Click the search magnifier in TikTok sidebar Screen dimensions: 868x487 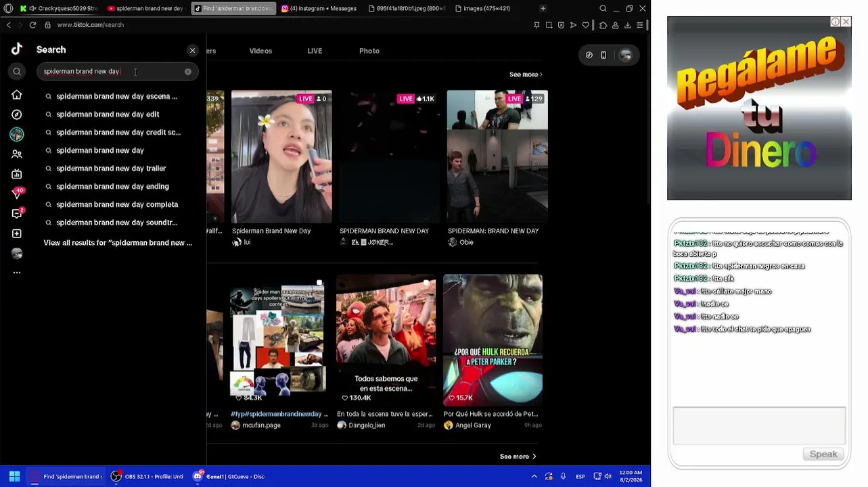[17, 71]
